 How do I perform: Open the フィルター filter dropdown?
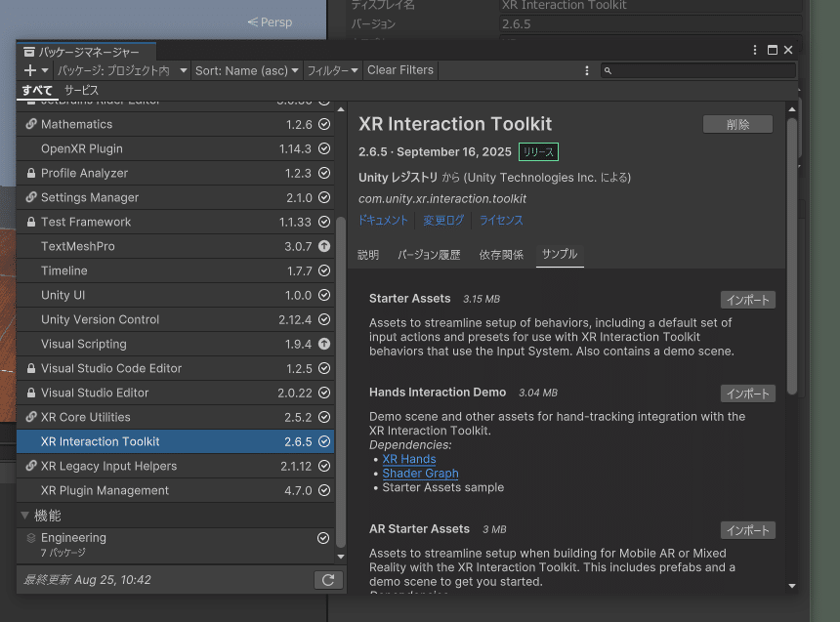[332, 70]
